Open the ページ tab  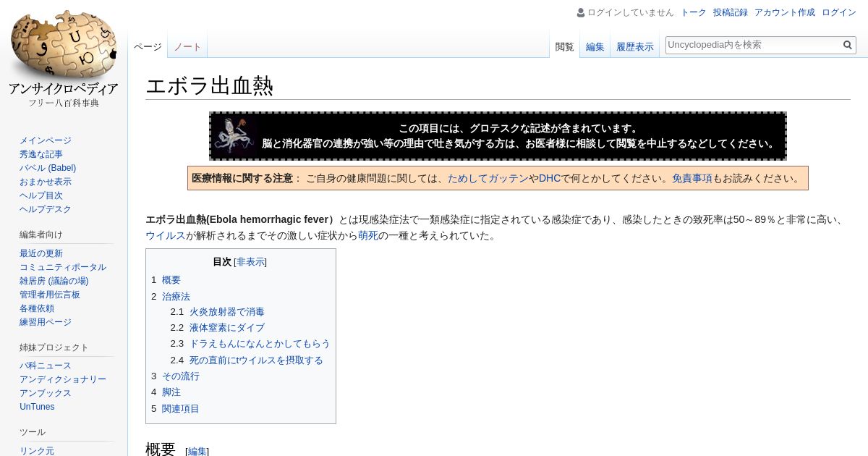click(x=148, y=47)
